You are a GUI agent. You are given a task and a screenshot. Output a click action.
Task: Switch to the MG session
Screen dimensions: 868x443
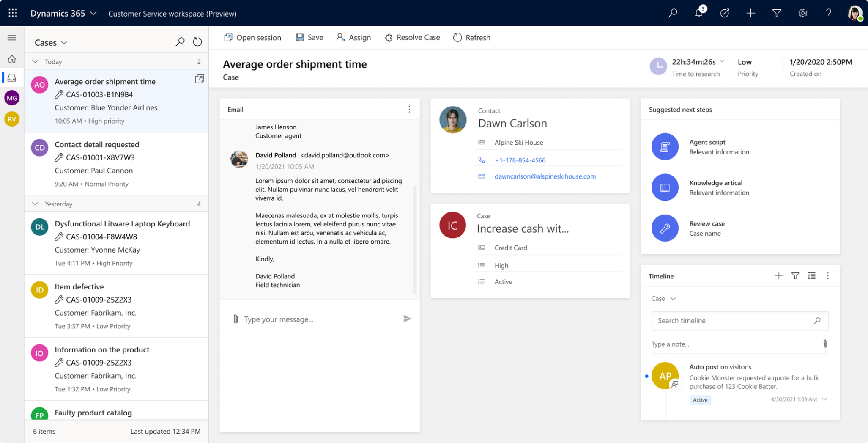pyautogui.click(x=12, y=98)
